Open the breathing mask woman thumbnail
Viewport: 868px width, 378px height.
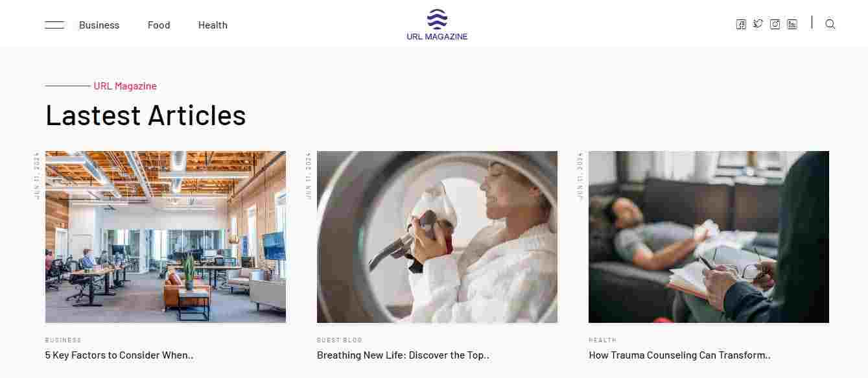click(x=437, y=237)
